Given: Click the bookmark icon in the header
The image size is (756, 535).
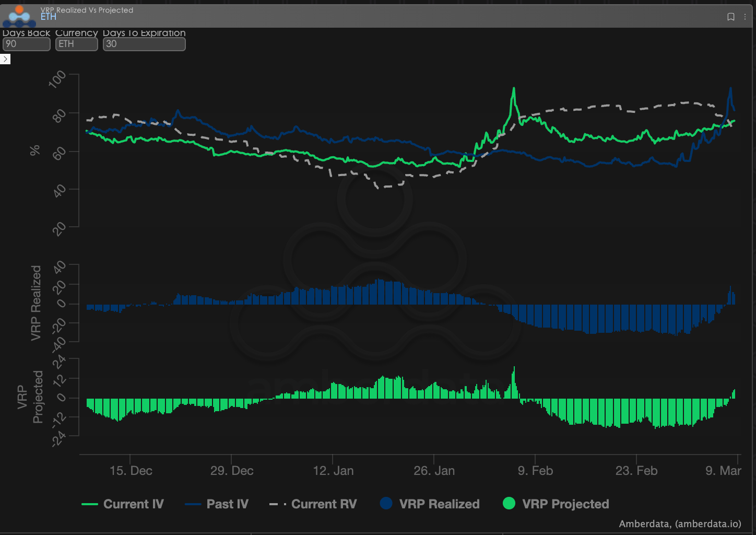Looking at the screenshot, I should [731, 17].
